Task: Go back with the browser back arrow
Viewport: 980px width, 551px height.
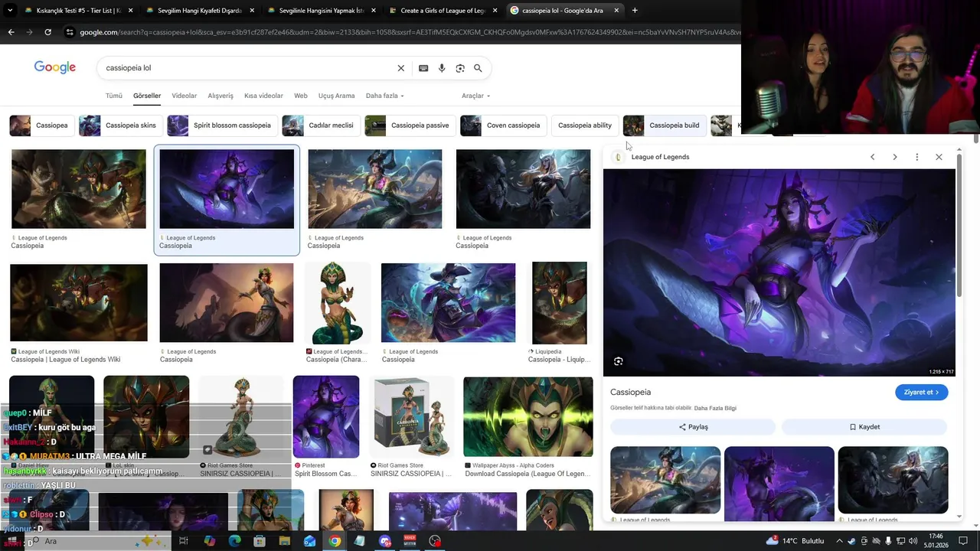Action: click(11, 32)
